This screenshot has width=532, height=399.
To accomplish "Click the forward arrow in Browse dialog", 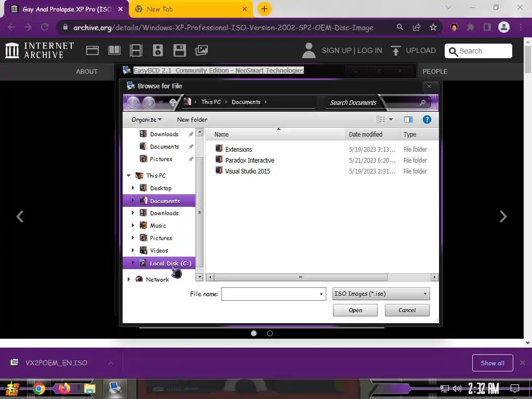I will pos(149,102).
